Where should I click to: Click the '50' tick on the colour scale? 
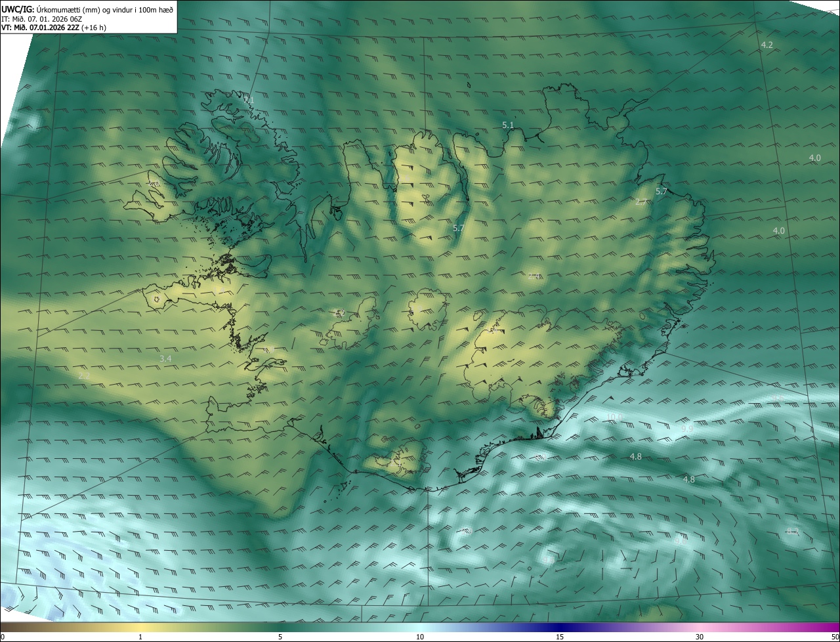(835, 637)
